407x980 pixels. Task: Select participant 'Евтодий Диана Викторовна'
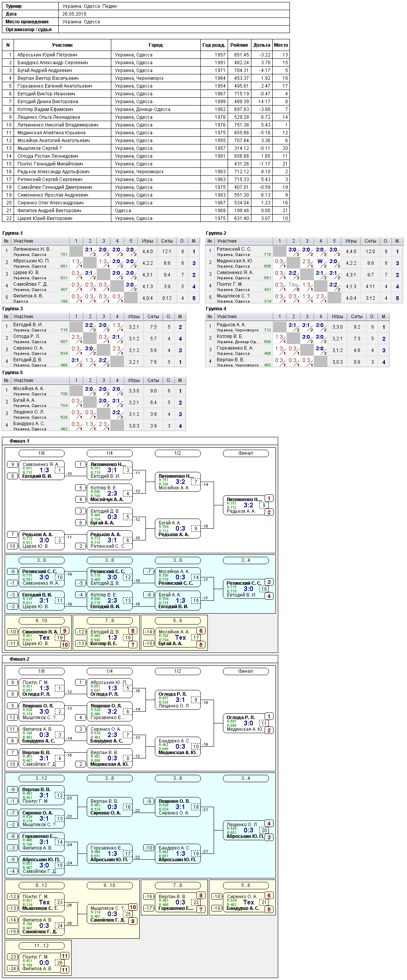pyautogui.click(x=48, y=102)
